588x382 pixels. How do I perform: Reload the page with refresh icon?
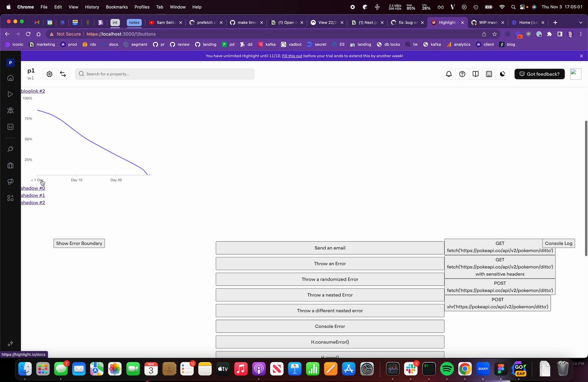click(28, 34)
